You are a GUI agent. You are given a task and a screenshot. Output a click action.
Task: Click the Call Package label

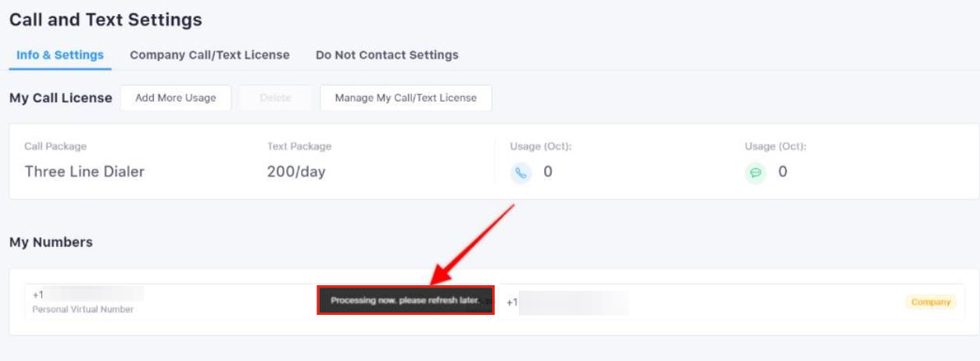(x=55, y=146)
